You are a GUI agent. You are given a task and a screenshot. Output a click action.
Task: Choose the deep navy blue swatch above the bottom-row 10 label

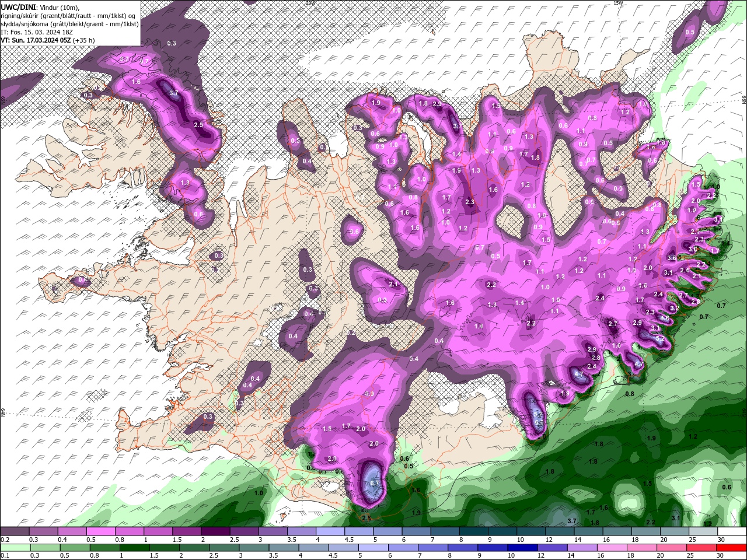point(522,548)
